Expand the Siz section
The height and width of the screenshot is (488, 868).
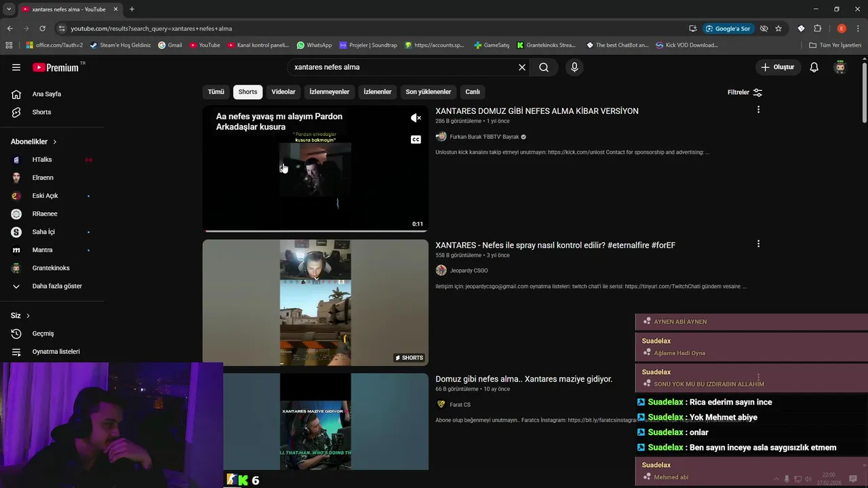[20, 316]
